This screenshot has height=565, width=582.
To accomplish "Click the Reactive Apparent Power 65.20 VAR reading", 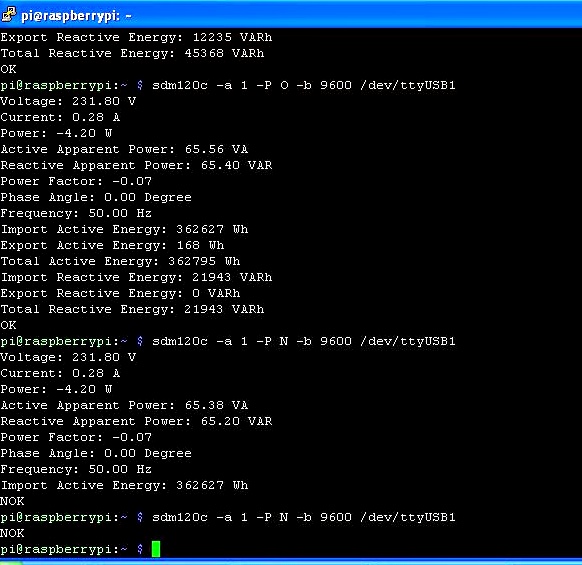I will pos(136,421).
